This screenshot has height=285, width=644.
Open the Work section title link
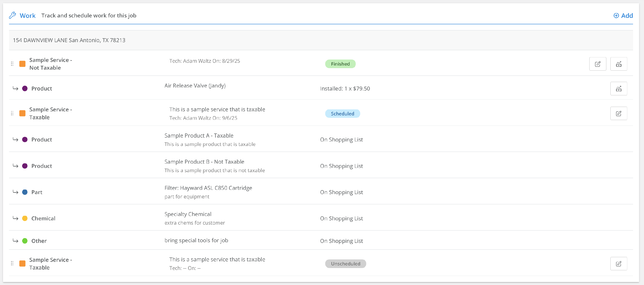tap(27, 15)
